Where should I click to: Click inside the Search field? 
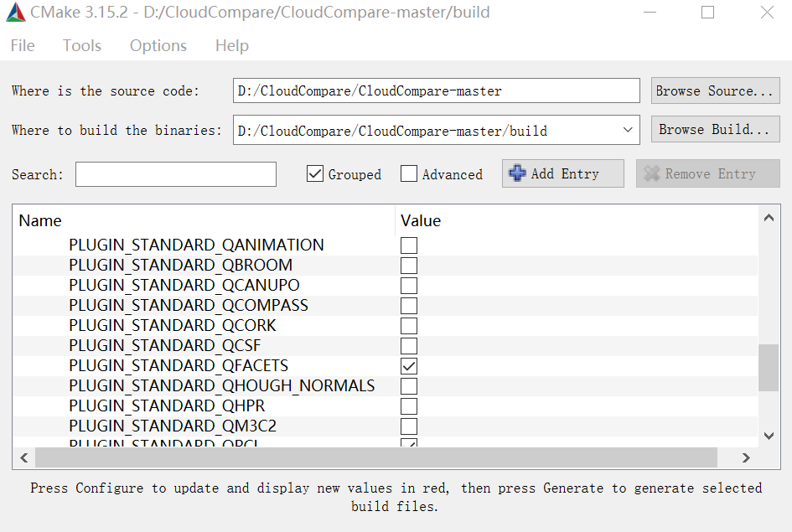pos(175,173)
